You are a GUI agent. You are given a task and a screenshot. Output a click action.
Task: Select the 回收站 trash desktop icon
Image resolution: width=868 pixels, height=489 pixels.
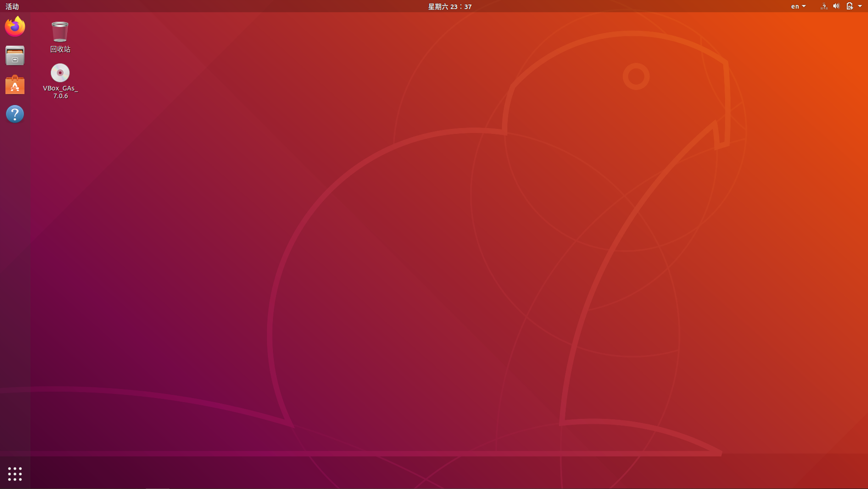coord(60,32)
